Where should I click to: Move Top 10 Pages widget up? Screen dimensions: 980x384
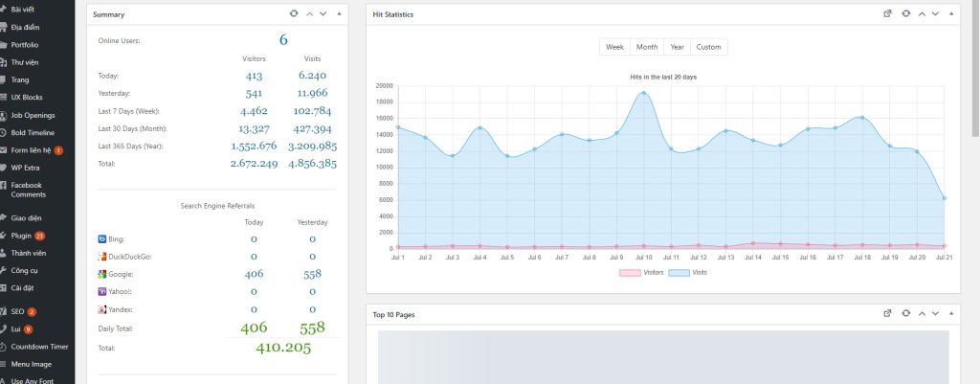[921, 313]
